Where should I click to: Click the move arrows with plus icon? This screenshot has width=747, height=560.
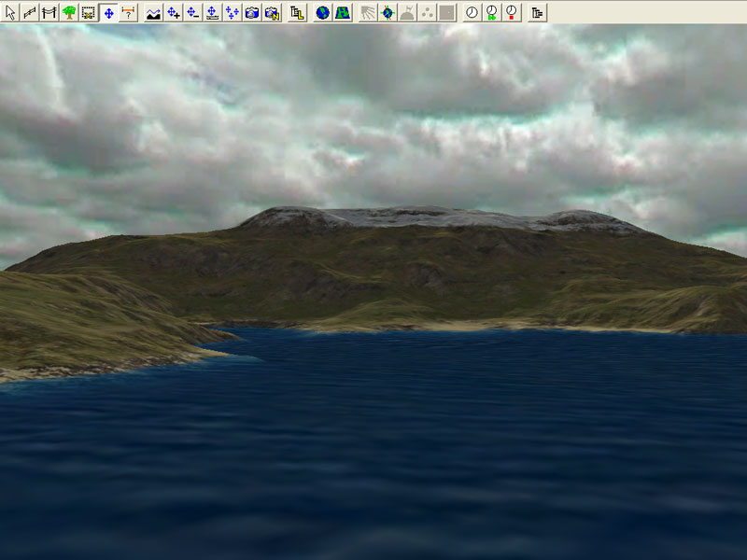pos(173,12)
